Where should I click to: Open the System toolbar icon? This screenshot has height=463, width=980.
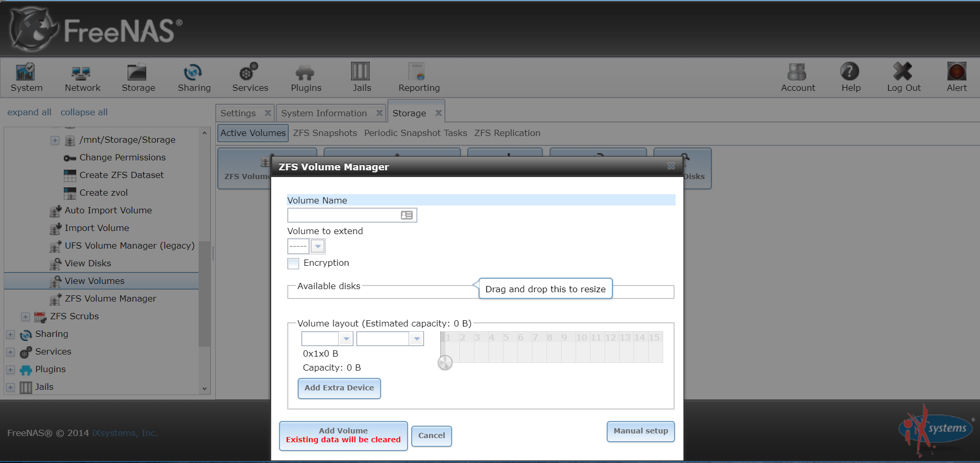pyautogui.click(x=26, y=72)
